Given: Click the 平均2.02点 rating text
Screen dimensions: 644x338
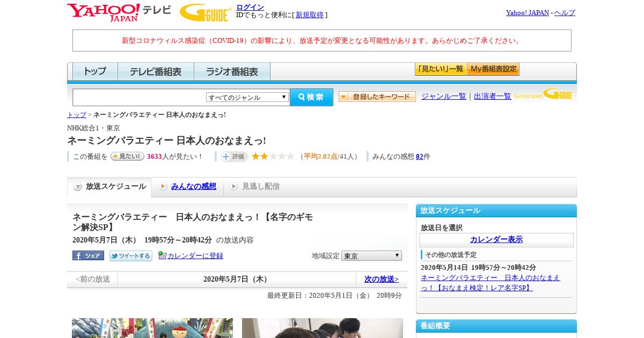Looking at the screenshot, I should [320, 157].
